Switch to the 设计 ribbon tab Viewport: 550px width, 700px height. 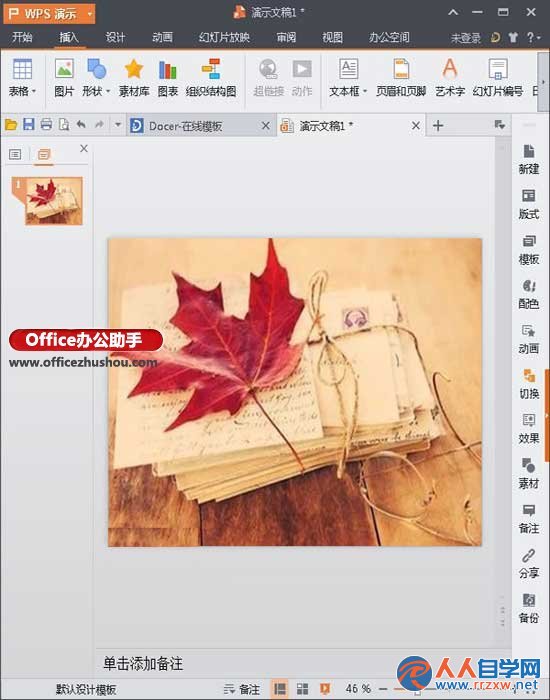115,38
